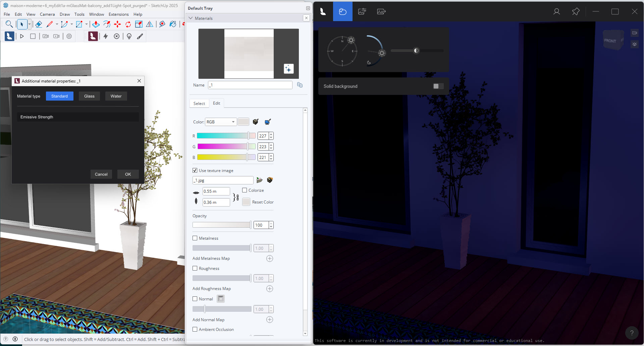
Task: Open the Extensions menu
Action: tap(118, 14)
